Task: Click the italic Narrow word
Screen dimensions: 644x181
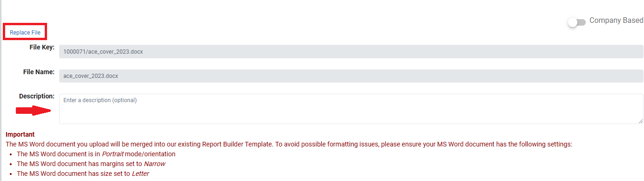Action: pyautogui.click(x=154, y=164)
